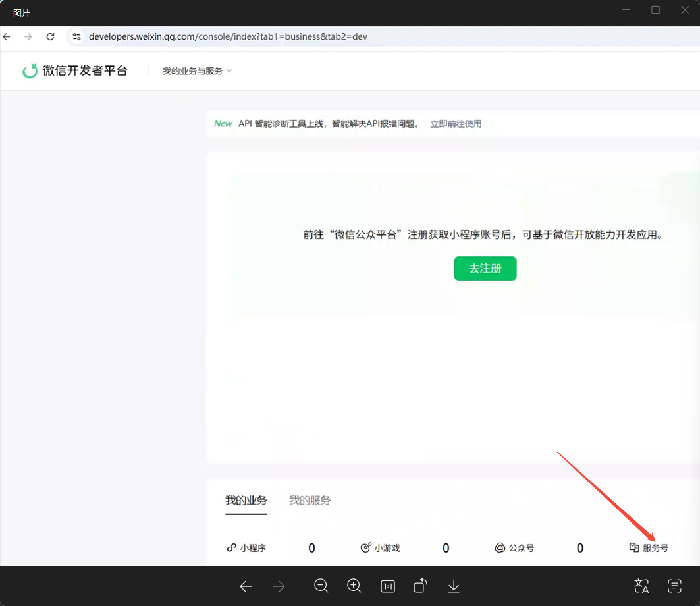Switch to 我的服务 tab
This screenshot has height=606, width=700.
click(x=310, y=501)
